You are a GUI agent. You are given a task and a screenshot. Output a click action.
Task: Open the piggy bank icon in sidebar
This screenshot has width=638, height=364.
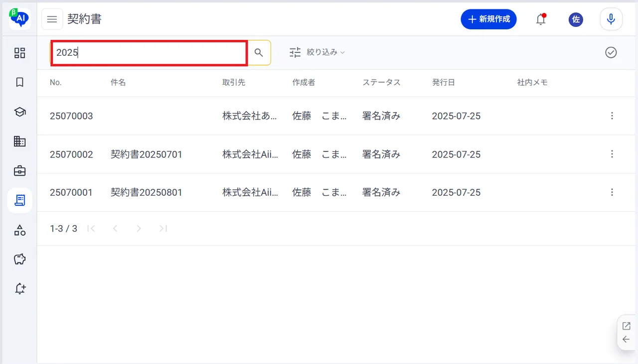coord(19,259)
